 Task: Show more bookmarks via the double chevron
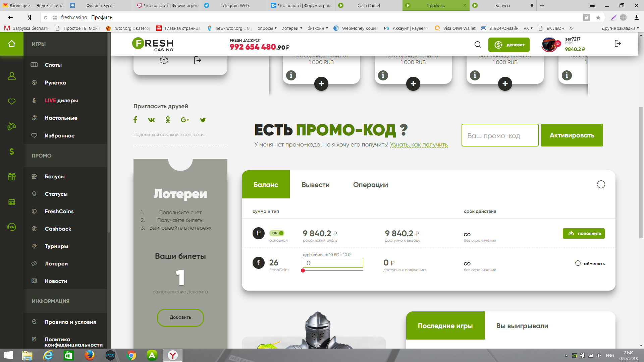(571, 28)
